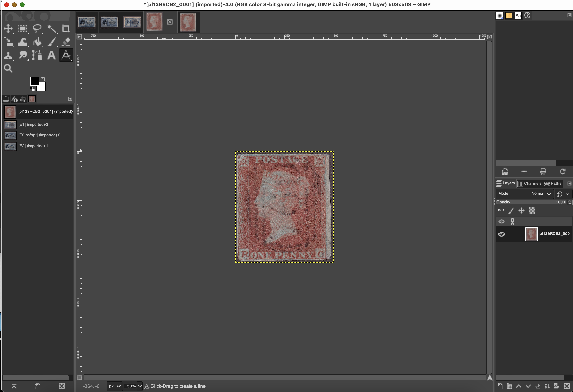573x392 pixels.
Task: Click the vertical canvas scrollbar
Action: tap(489, 207)
